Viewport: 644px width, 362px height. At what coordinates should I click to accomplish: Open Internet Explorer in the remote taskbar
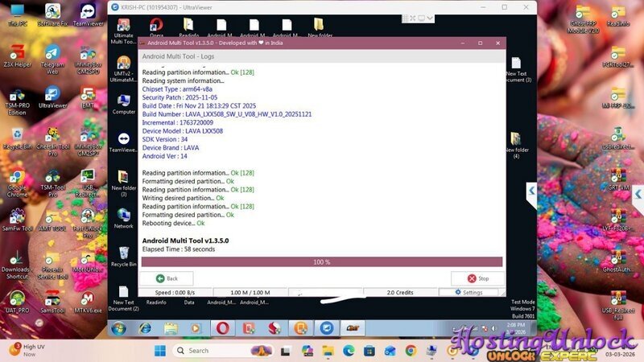tap(145, 328)
